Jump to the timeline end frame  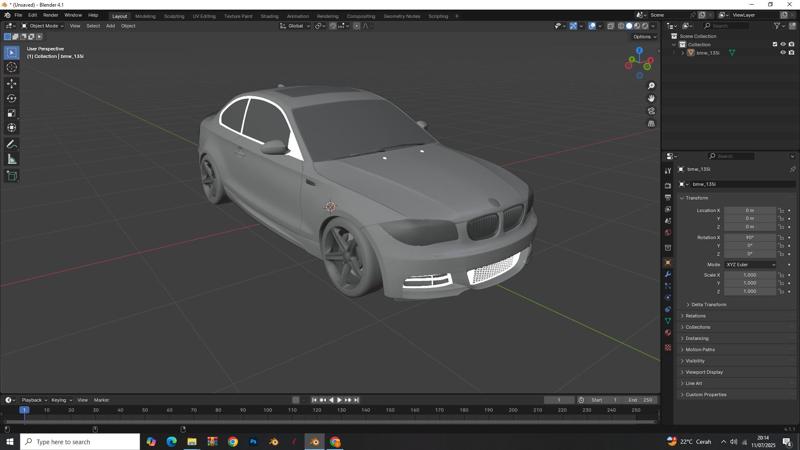pyautogui.click(x=357, y=400)
